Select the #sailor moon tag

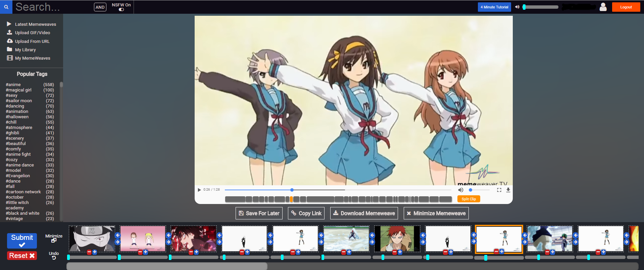pyautogui.click(x=19, y=101)
